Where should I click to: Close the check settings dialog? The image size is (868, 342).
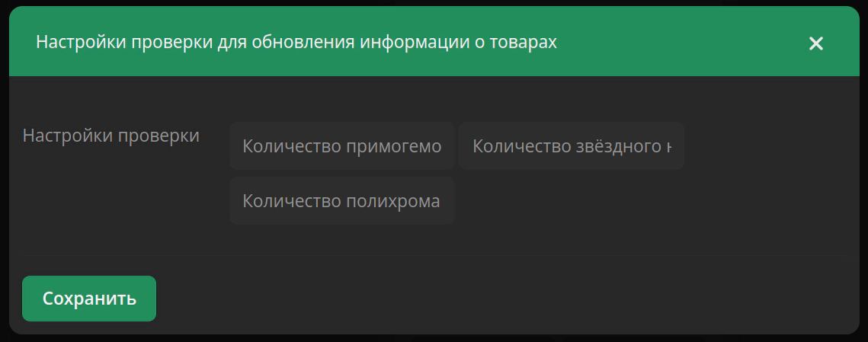(816, 43)
